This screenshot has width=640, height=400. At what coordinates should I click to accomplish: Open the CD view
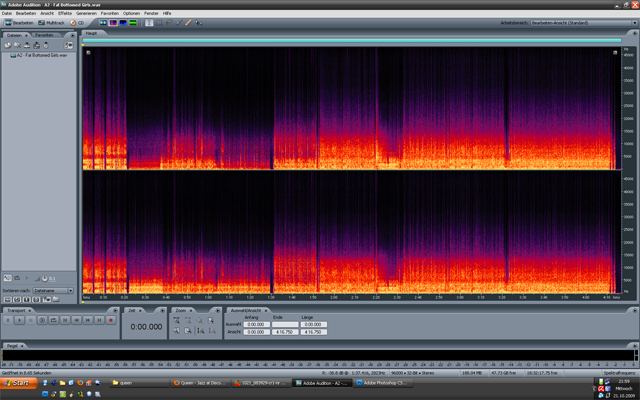coord(77,23)
